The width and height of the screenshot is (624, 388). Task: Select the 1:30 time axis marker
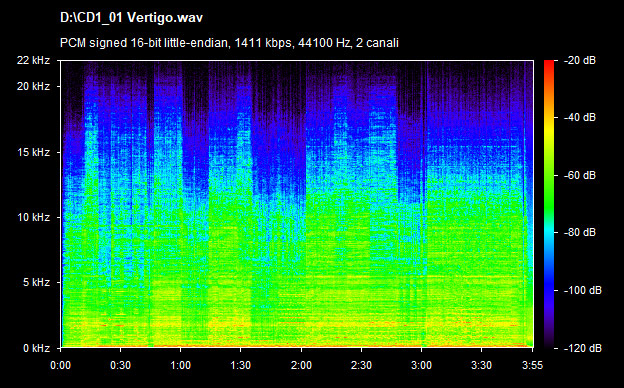[x=240, y=365]
